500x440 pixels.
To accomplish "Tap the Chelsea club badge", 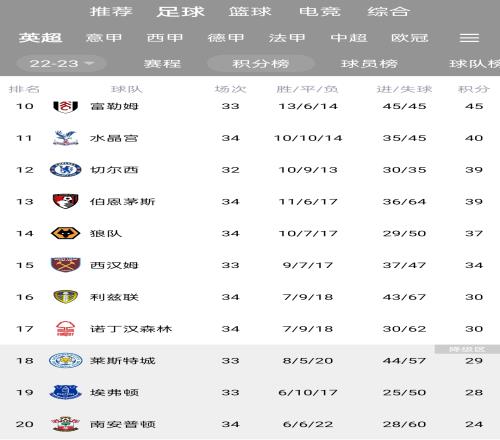I will tap(65, 170).
